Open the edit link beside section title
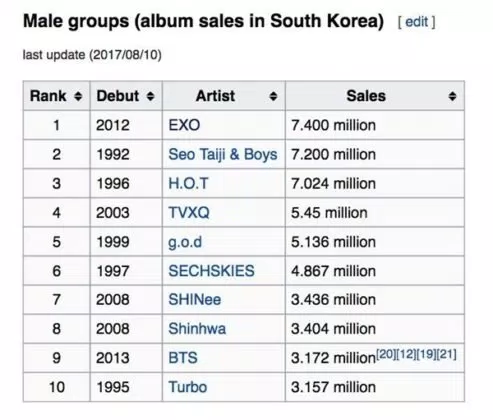Image resolution: width=493 pixels, height=420 pixels. click(x=416, y=22)
